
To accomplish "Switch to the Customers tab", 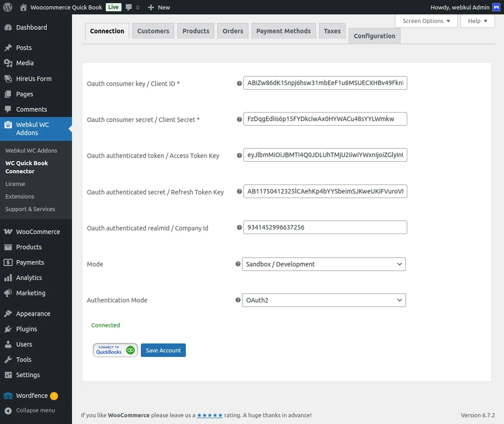I will pyautogui.click(x=153, y=31).
